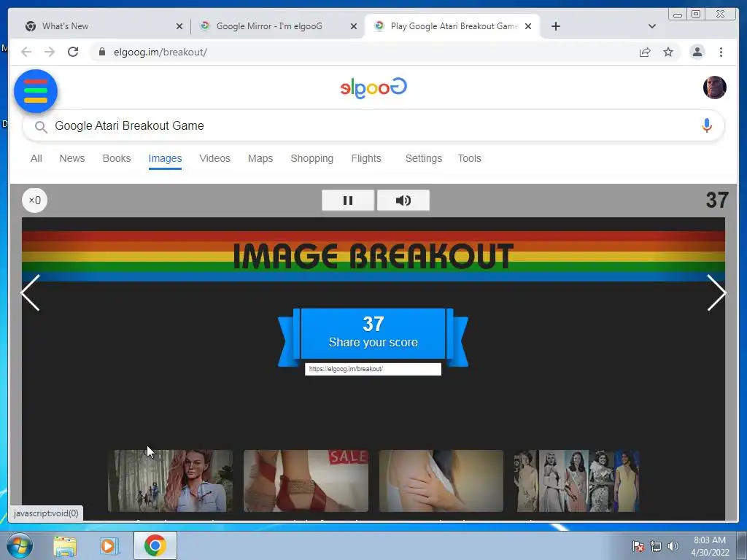Viewport: 747px width, 560px height.
Task: Select the Images search category
Action: pyautogui.click(x=165, y=158)
